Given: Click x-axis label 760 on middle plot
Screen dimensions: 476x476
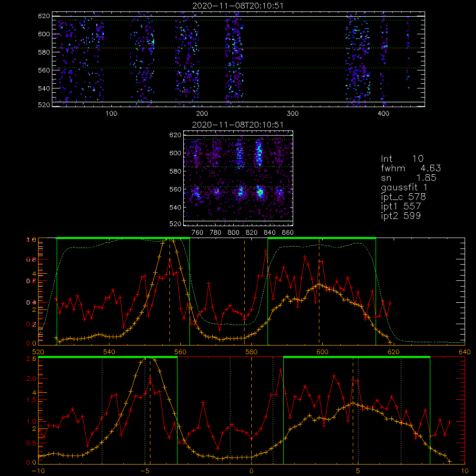Looking at the screenshot, I should click(198, 233).
